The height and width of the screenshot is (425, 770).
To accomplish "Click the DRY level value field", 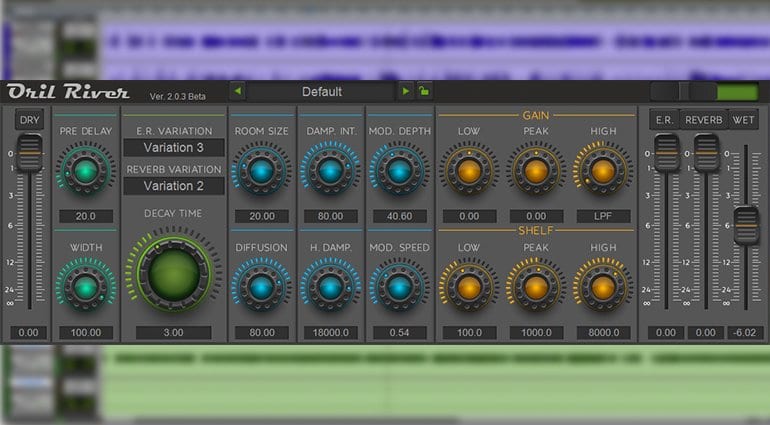I will (x=28, y=333).
